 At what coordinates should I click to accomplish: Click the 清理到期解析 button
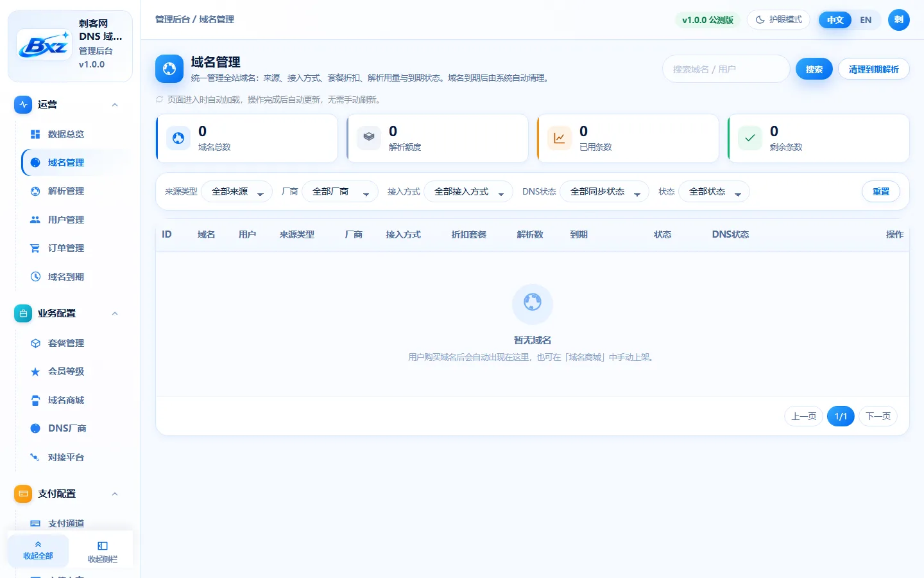coord(874,69)
